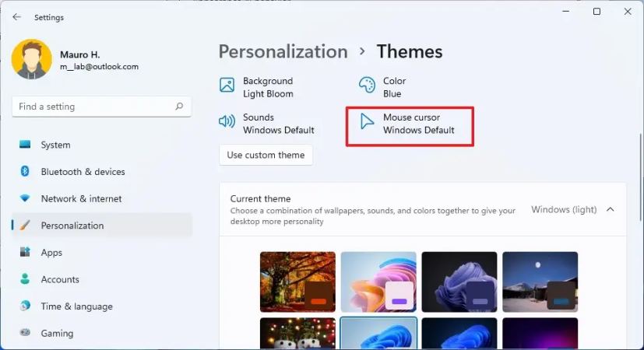
Task: Select the Personalization sidebar label
Action: point(72,226)
